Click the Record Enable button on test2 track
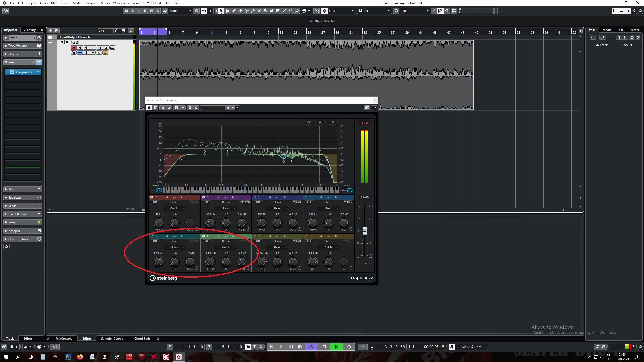Viewport: 644px width, 362px height. point(74,48)
